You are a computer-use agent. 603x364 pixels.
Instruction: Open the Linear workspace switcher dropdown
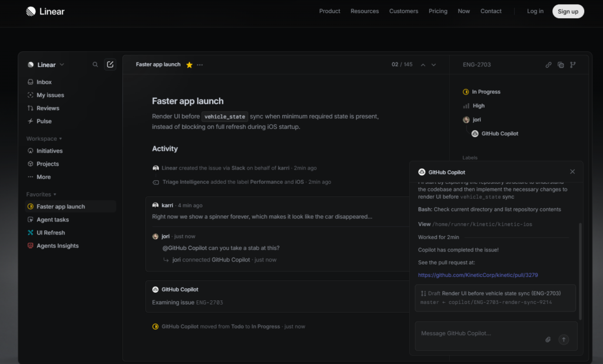(46, 65)
